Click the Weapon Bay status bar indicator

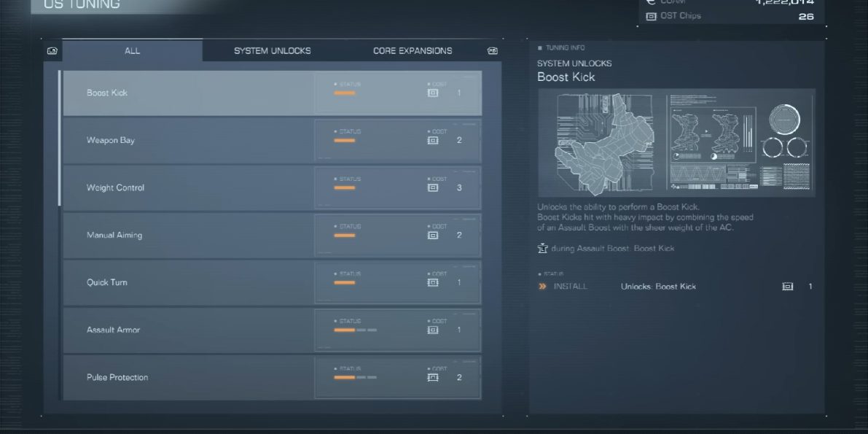coord(344,140)
